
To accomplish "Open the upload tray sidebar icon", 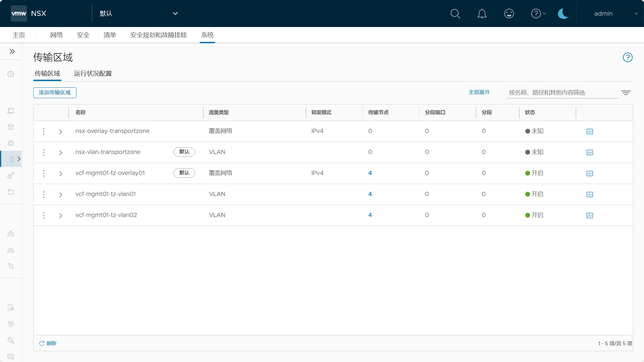I will [x=11, y=234].
